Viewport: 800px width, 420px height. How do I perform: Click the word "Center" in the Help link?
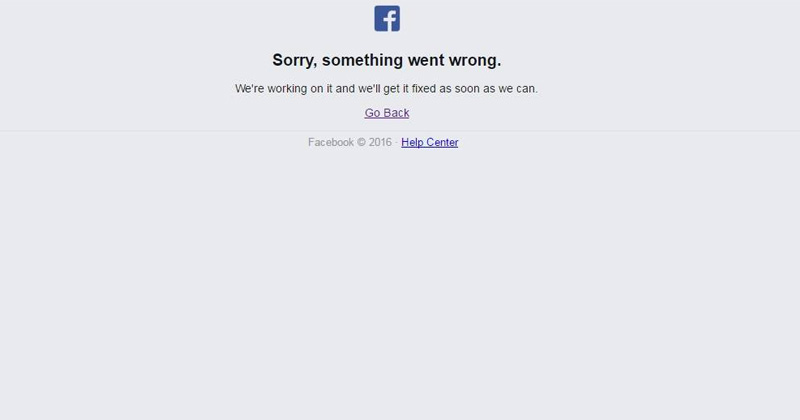pos(442,142)
